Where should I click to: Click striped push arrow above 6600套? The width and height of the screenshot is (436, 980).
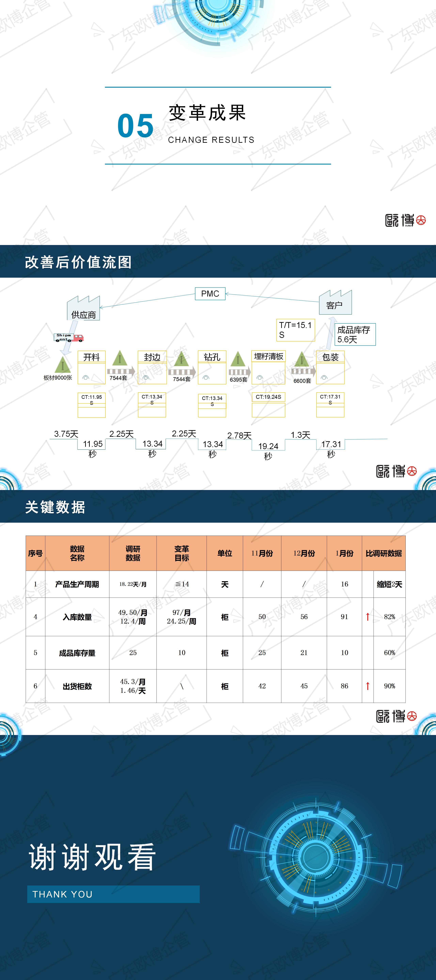click(303, 371)
